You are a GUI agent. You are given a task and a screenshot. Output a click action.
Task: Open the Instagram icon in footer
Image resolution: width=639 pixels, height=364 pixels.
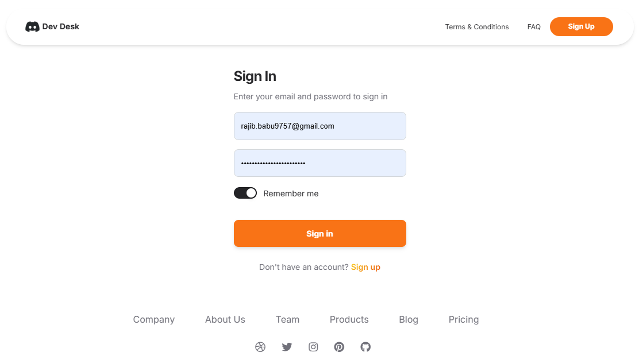click(x=313, y=347)
